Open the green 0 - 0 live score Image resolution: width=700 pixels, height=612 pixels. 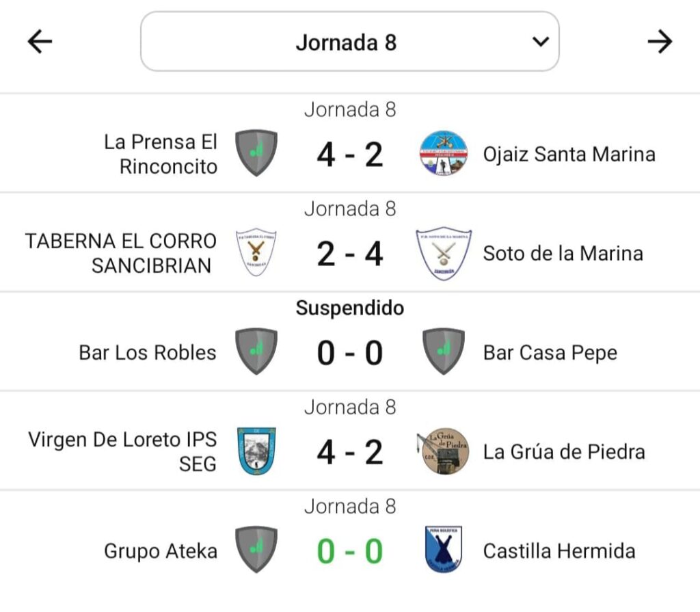coord(350,551)
